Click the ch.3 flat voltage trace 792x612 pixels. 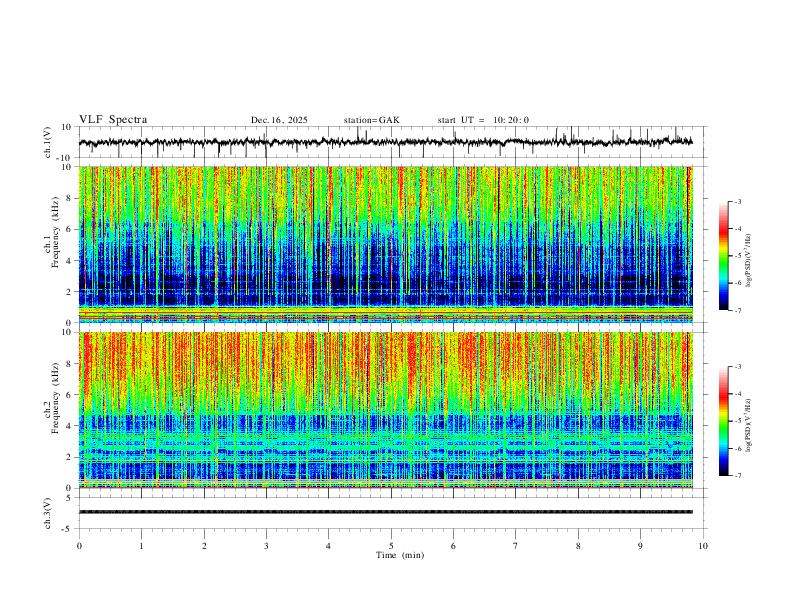click(386, 512)
